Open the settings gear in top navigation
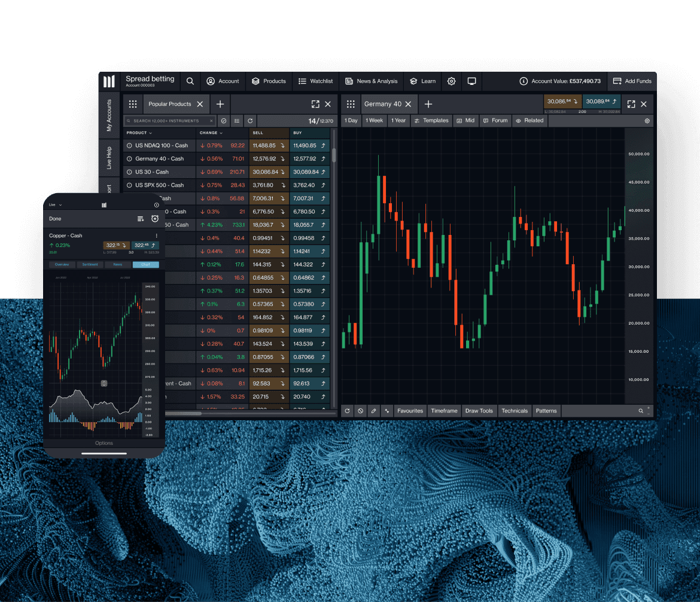The height and width of the screenshot is (602, 700). click(452, 81)
